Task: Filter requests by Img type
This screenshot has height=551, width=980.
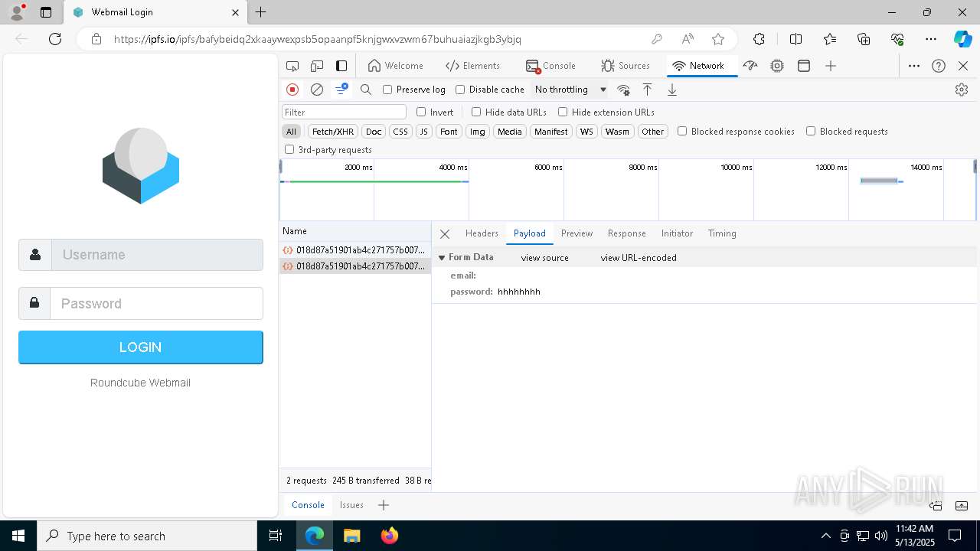Action: (478, 132)
